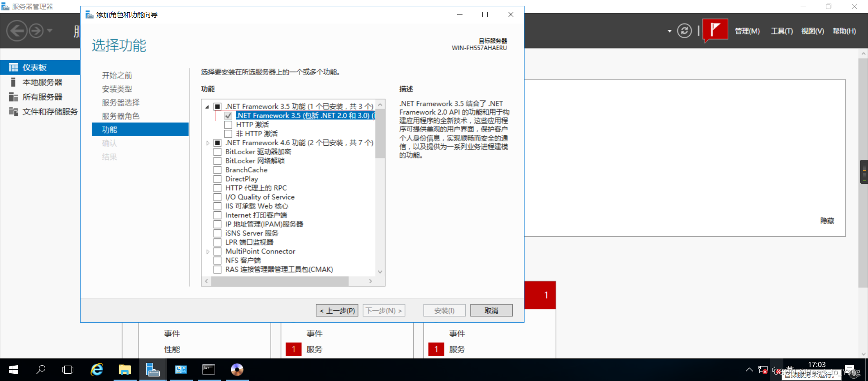
Task: Check NFS 客户端 checkbox
Action: [x=217, y=260]
